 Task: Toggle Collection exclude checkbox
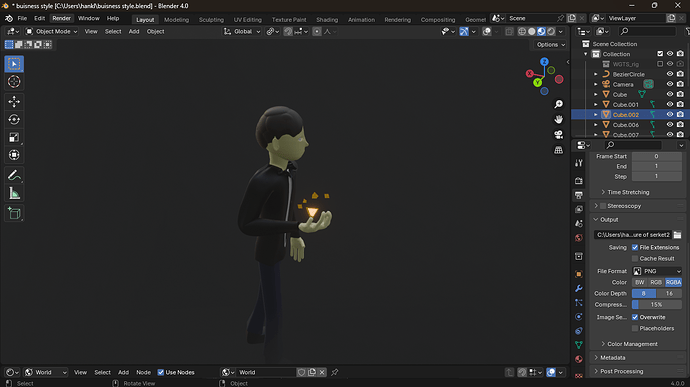[660, 54]
